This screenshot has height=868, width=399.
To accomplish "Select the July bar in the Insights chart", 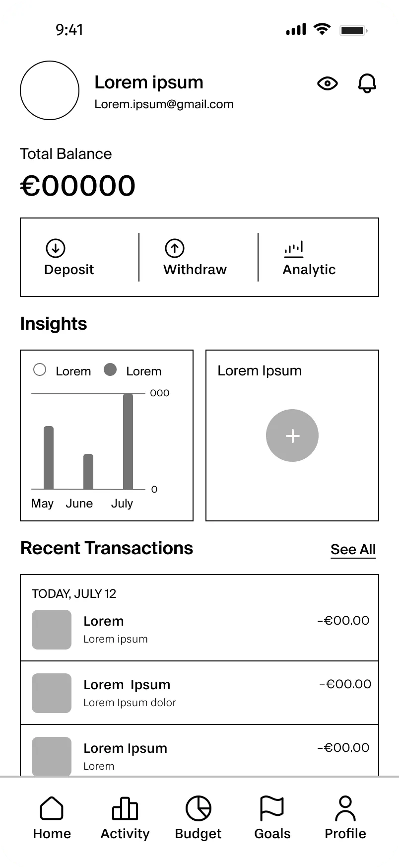I will tap(128, 441).
